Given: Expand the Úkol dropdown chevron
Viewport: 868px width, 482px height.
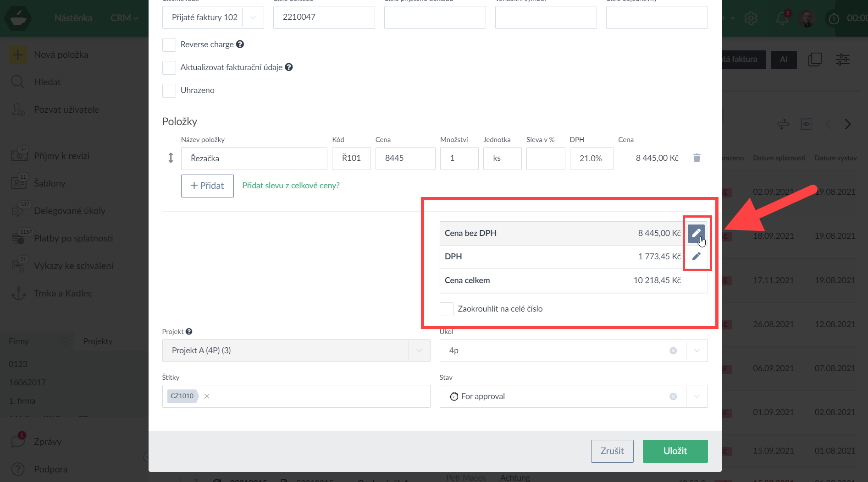Looking at the screenshot, I should [697, 351].
